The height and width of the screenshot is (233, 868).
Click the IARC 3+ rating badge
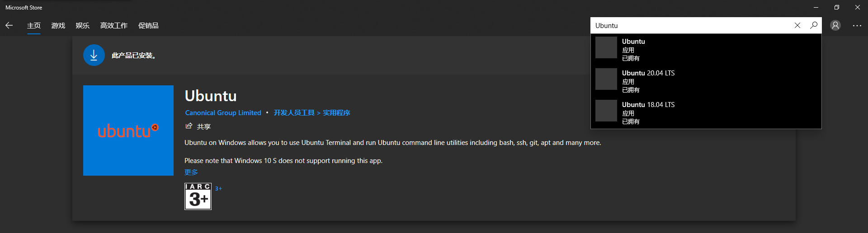click(x=198, y=196)
